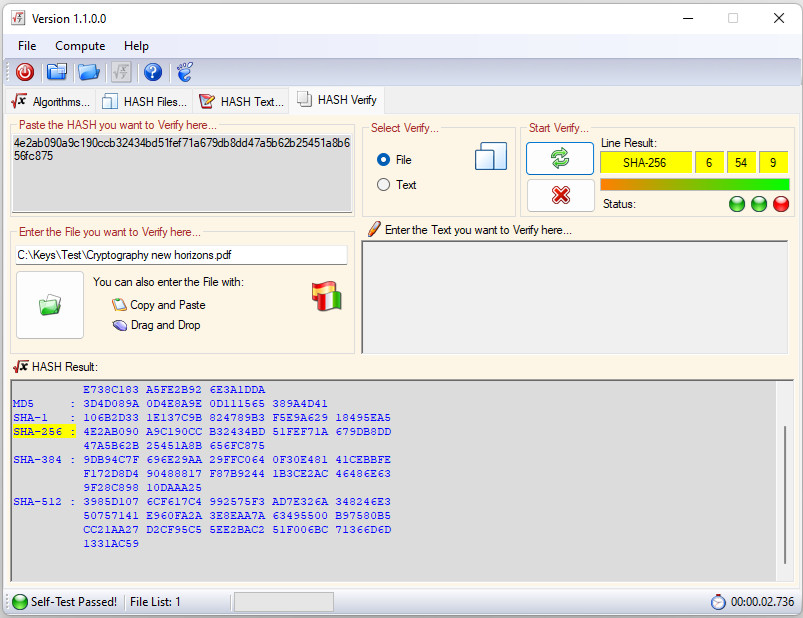Image resolution: width=803 pixels, height=618 pixels.
Task: Click the Self-Test Passed! status text
Action: (74, 602)
